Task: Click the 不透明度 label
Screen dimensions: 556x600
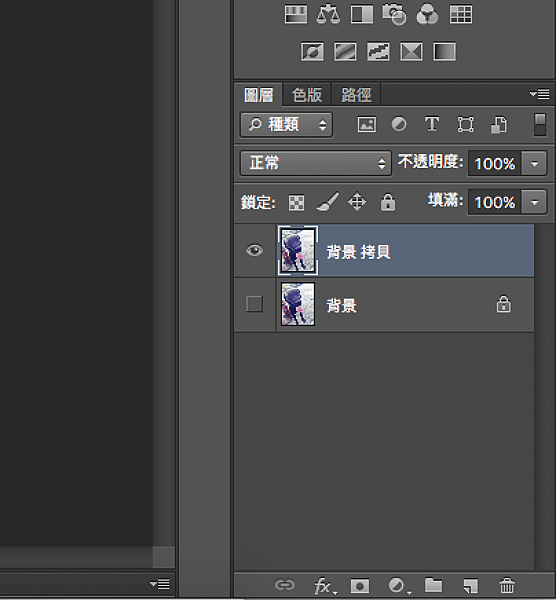Action: tap(430, 162)
